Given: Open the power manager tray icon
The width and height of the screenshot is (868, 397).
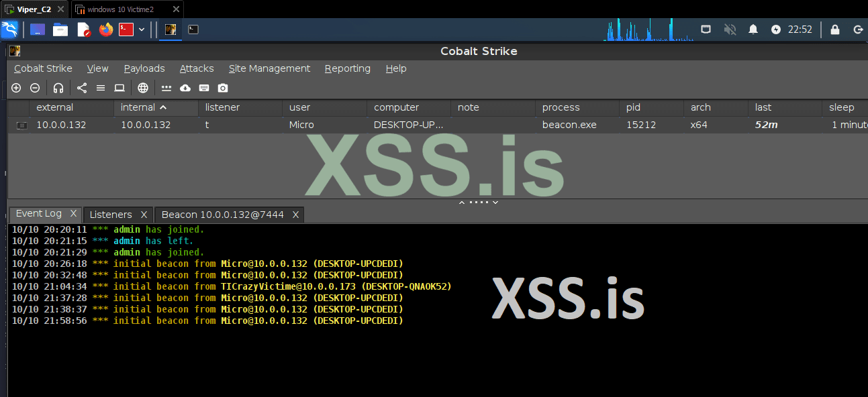Looking at the screenshot, I should (x=776, y=30).
